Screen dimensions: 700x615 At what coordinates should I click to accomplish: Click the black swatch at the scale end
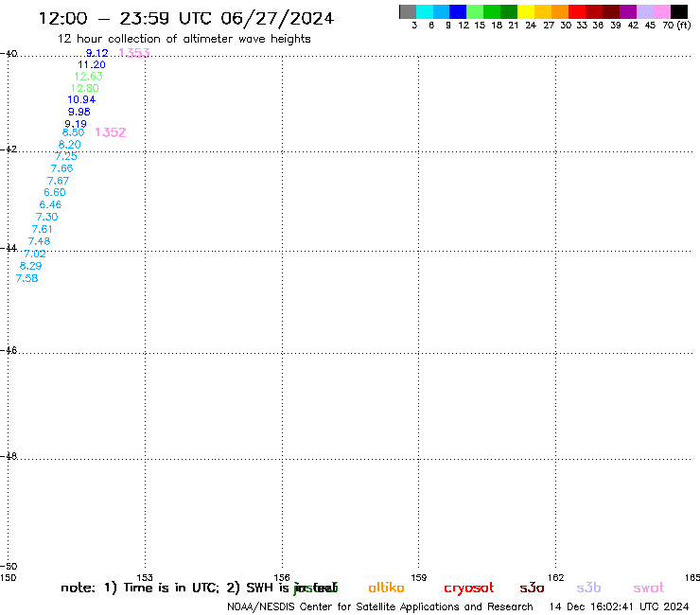(x=679, y=11)
